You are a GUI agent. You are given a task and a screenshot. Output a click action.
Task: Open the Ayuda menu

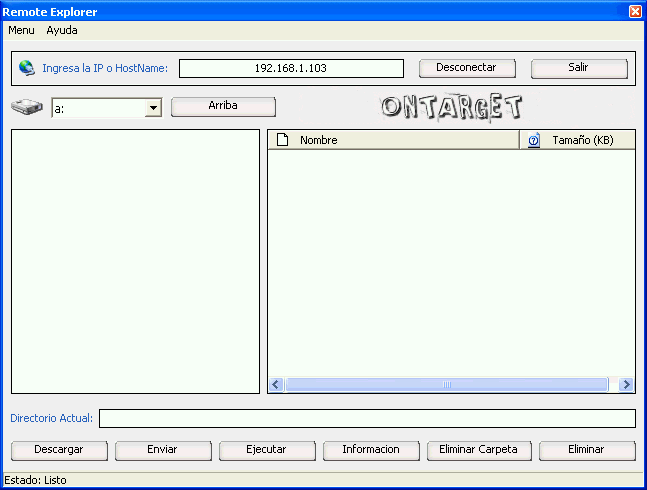pyautogui.click(x=62, y=30)
